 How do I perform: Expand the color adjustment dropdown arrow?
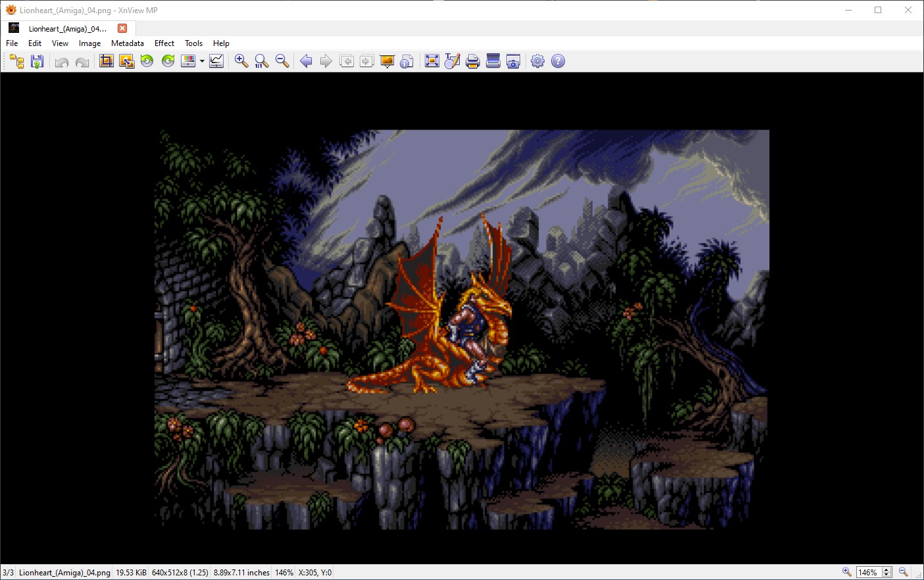202,61
